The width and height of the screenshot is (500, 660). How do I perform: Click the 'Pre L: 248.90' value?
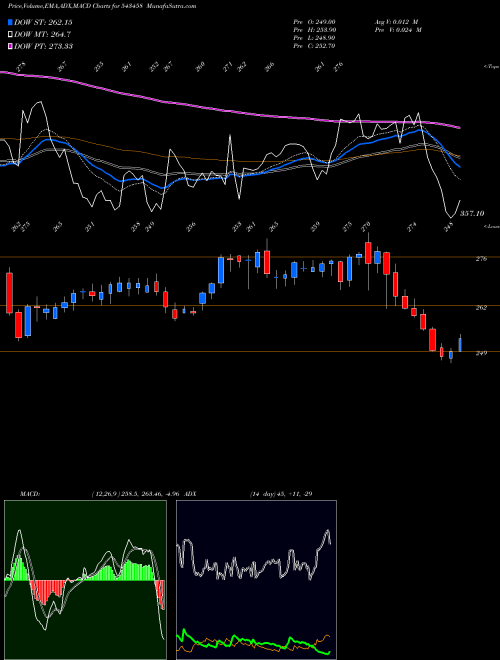point(314,38)
